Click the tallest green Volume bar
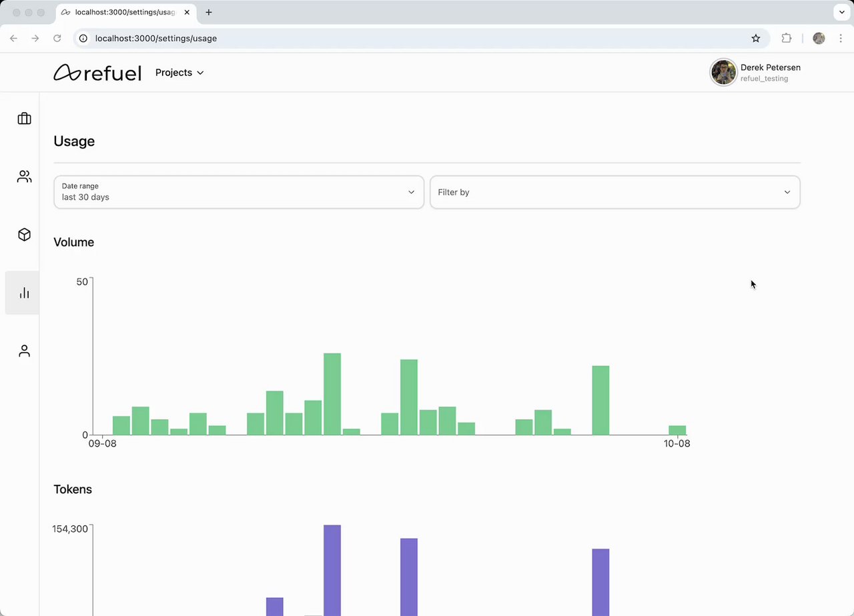854x616 pixels. (332, 394)
